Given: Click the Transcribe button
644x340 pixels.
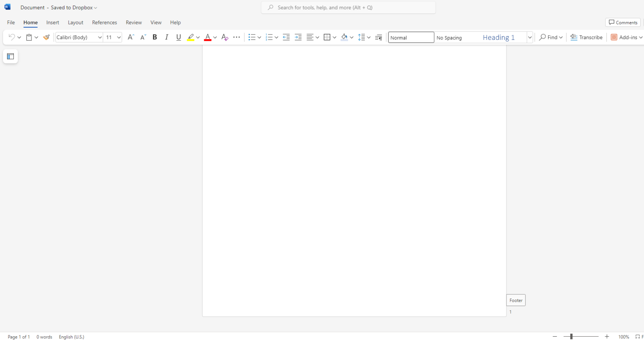Looking at the screenshot, I should tap(587, 37).
